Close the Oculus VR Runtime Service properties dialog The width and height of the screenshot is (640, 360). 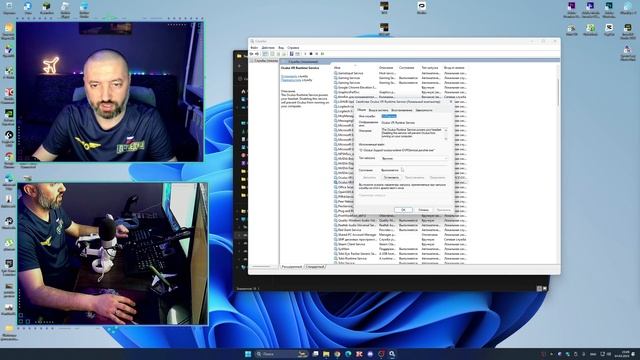point(451,102)
